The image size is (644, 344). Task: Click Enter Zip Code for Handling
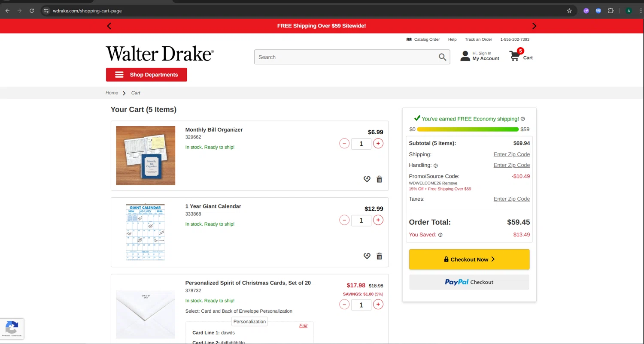[511, 165]
